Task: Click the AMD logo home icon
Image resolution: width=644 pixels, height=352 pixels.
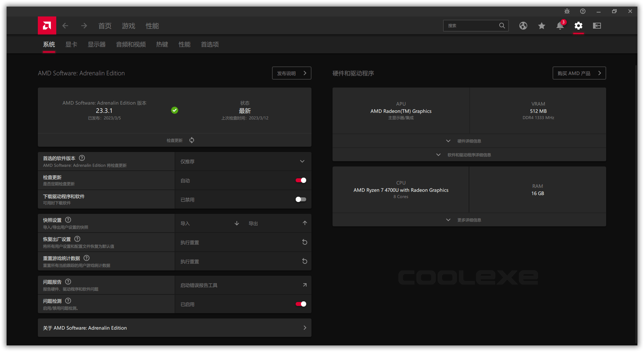Action: (x=47, y=26)
